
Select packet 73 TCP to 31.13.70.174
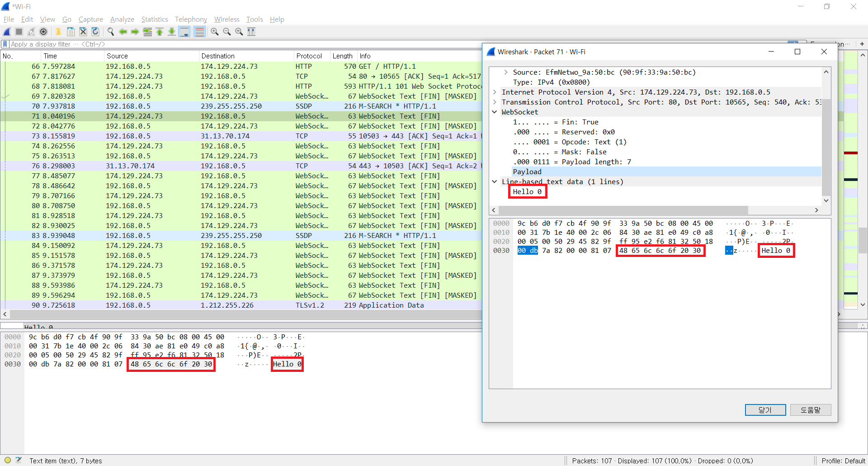tap(242, 136)
